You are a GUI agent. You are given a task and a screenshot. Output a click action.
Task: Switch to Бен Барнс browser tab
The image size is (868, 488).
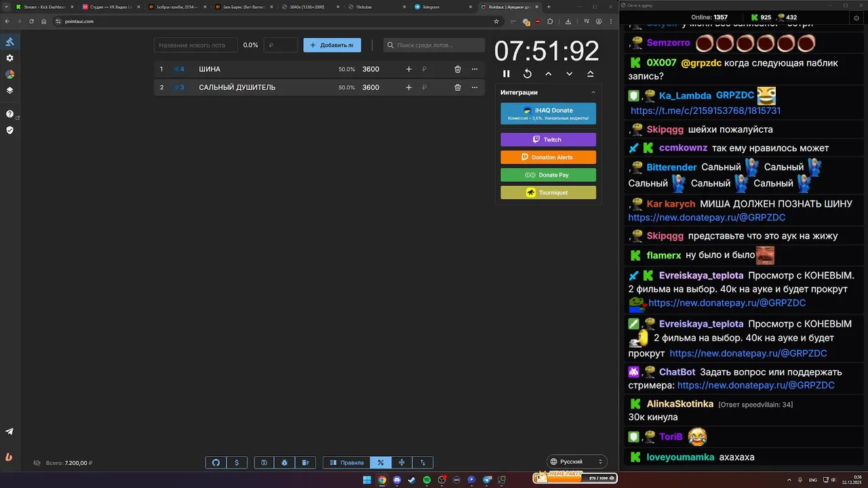[x=243, y=7]
